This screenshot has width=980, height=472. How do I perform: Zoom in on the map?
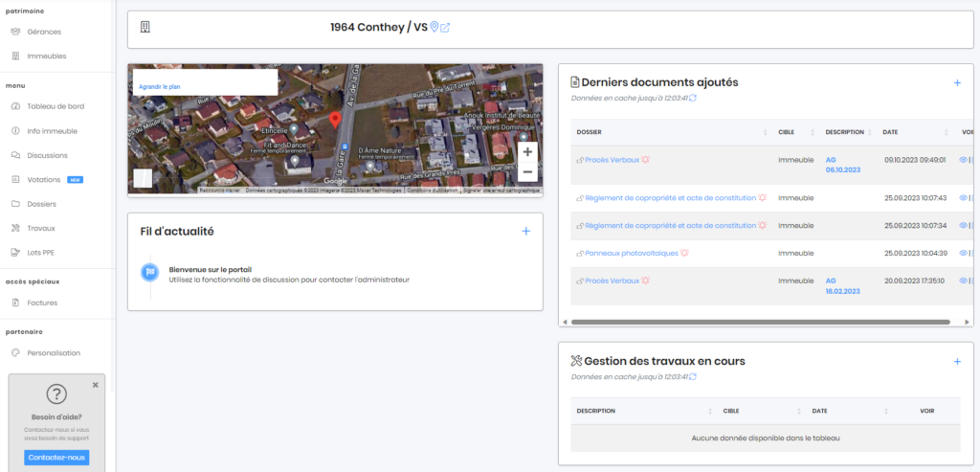click(527, 152)
